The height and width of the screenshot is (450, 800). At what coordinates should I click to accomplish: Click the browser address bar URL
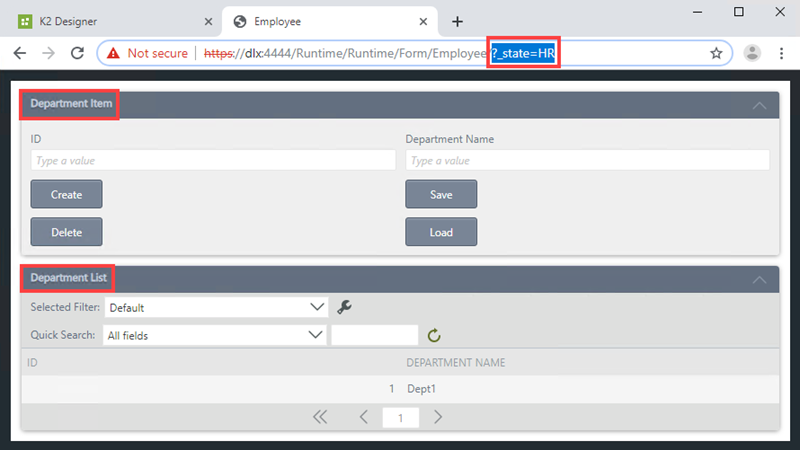pyautogui.click(x=379, y=53)
